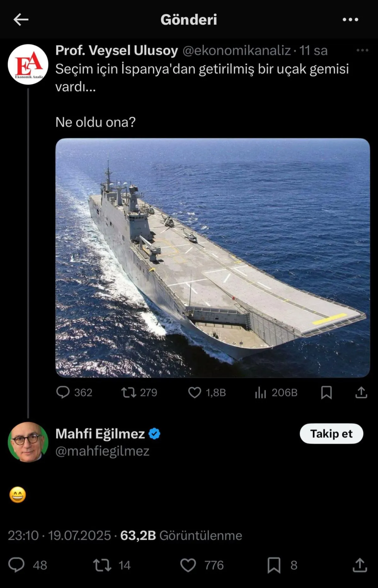Go back using the arrow icon
This screenshot has width=378, height=588.
click(21, 20)
